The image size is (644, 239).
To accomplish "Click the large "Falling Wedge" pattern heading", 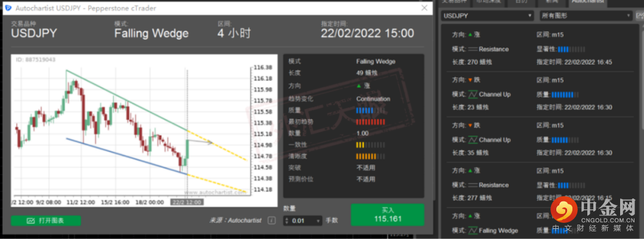I will coord(151,33).
